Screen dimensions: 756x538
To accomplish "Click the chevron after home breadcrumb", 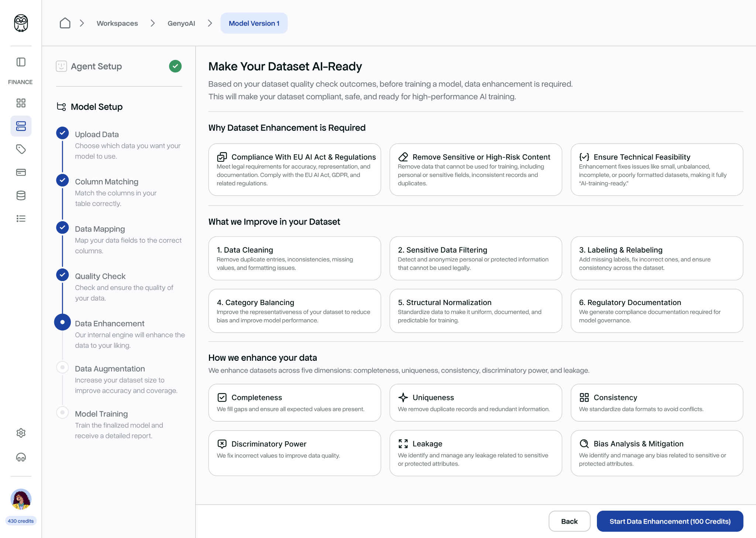I will click(x=82, y=23).
